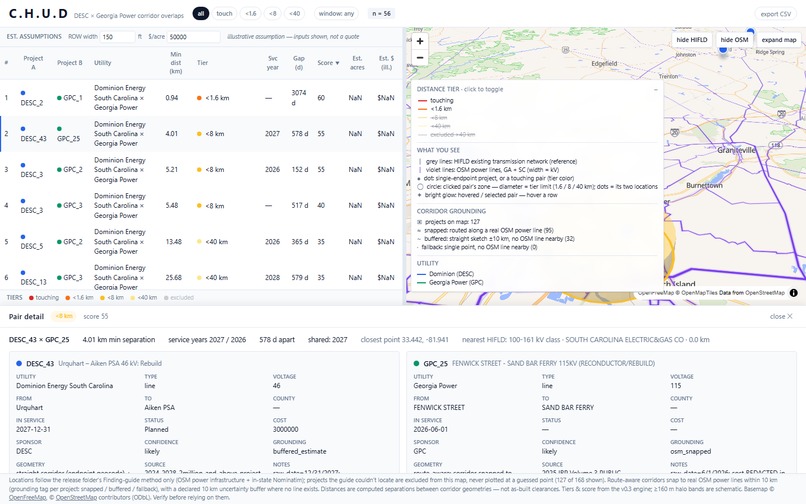
Task: Click Georgia Power (GPC) utility legend entry
Action: (x=450, y=282)
